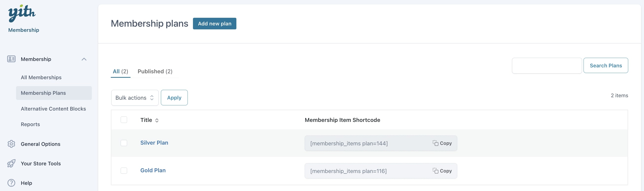
Task: Click the Add new plan button
Action: (214, 23)
